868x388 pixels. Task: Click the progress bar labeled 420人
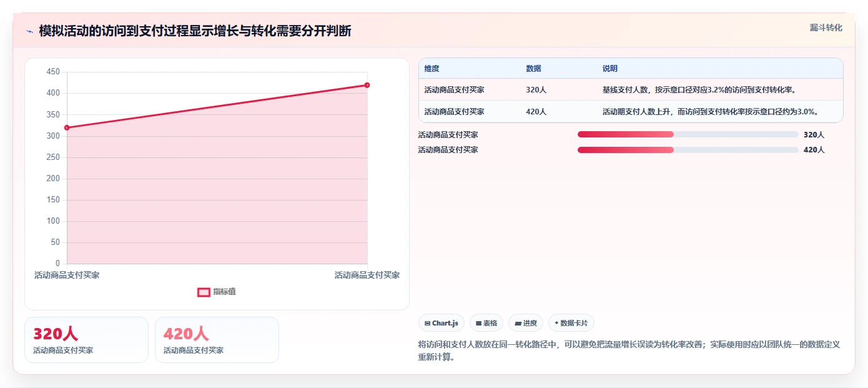coord(688,149)
